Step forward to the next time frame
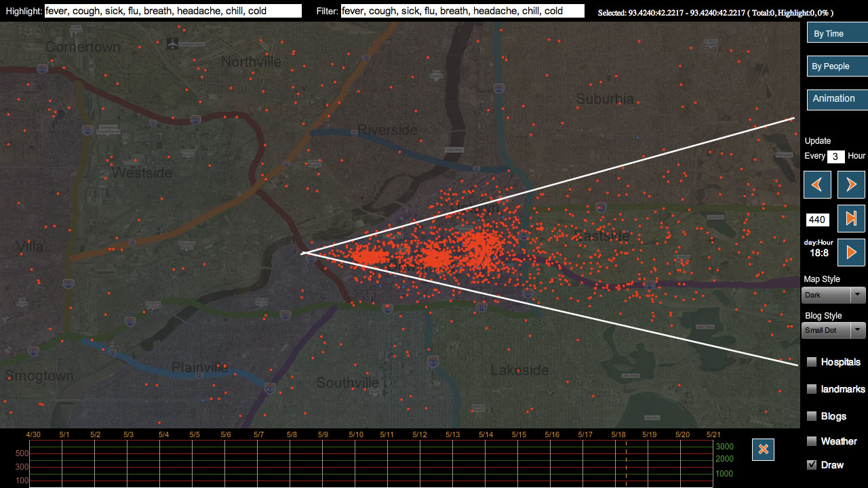The image size is (868, 488). click(x=851, y=184)
